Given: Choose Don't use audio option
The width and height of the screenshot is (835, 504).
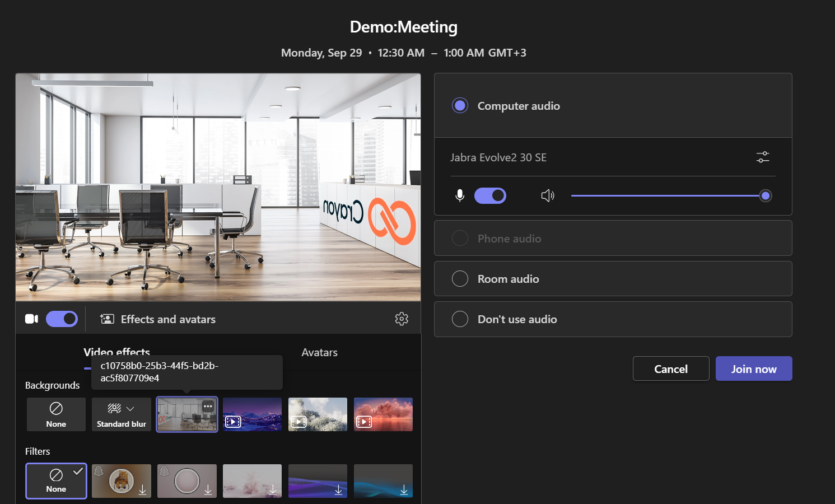Looking at the screenshot, I should pos(460,319).
